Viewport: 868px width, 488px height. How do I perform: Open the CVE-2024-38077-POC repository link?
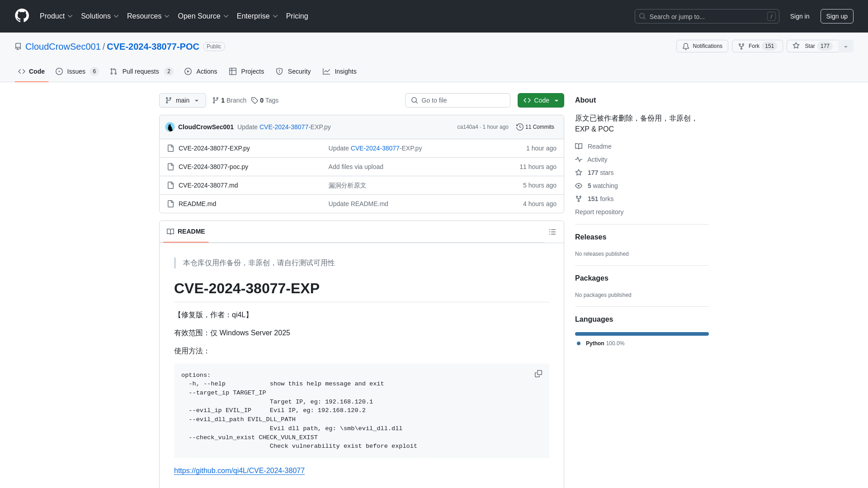[153, 47]
